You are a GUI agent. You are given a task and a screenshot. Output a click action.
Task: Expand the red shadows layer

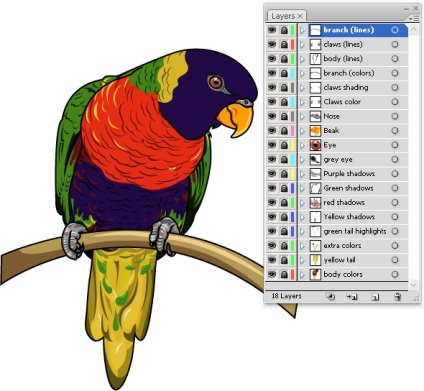[302, 203]
